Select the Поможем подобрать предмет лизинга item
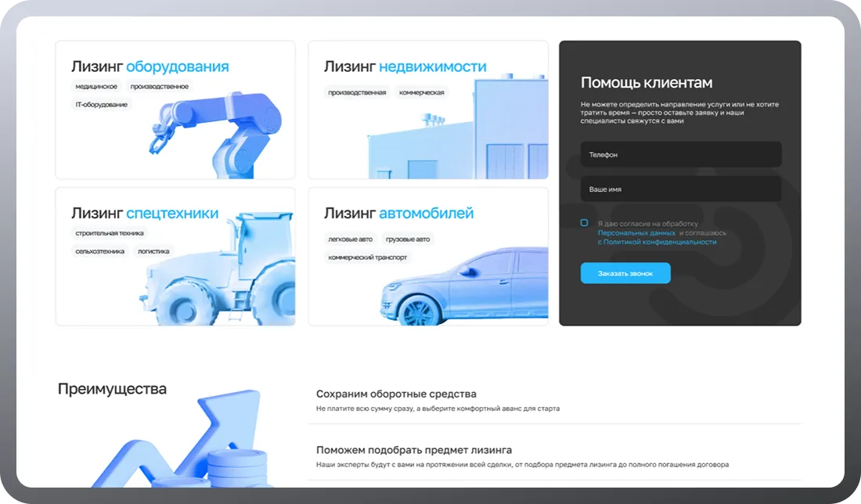The height and width of the screenshot is (504, 861). coord(414,450)
